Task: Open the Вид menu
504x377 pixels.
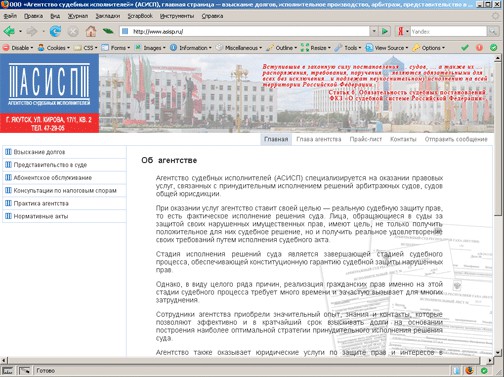Action: 55,16
